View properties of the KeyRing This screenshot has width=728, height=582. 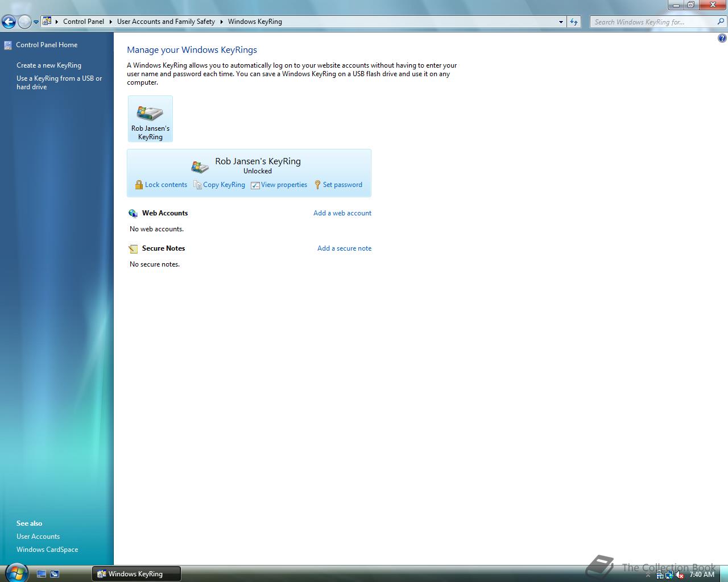[x=284, y=185]
